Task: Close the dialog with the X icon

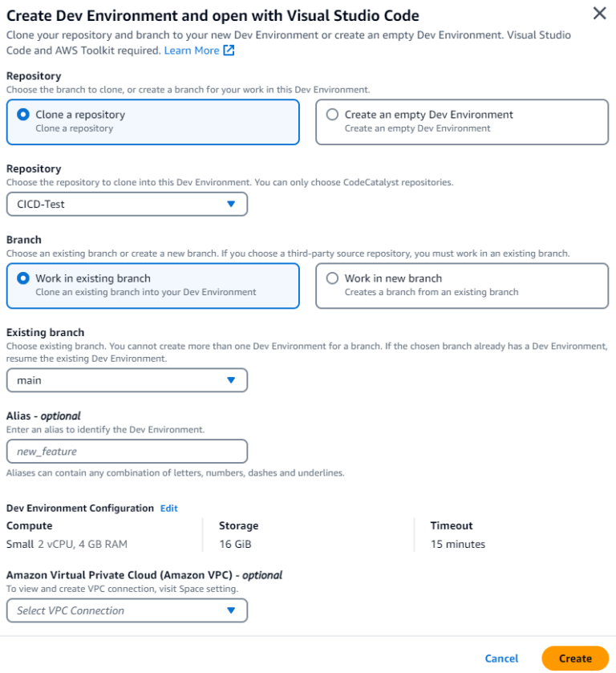Action: tap(600, 14)
